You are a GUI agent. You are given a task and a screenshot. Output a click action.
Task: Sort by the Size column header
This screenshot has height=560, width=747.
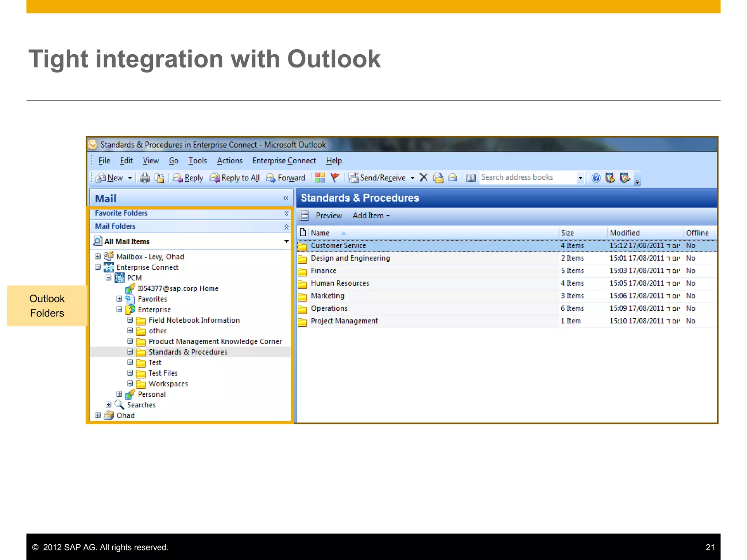click(583, 233)
